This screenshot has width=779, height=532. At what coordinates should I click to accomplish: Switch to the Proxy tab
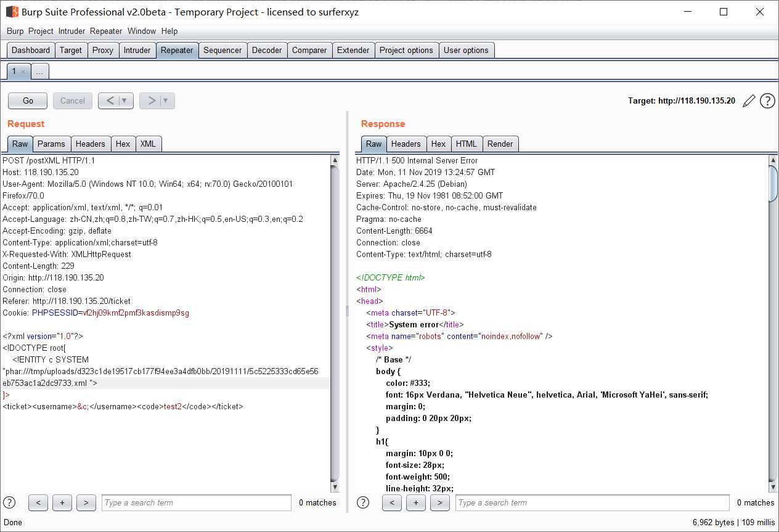(x=103, y=50)
